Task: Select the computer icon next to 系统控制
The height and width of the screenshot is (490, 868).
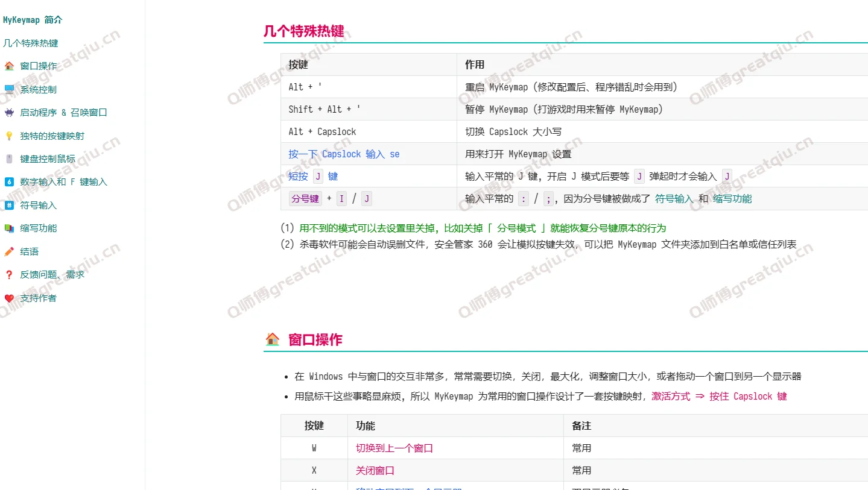Action: pyautogui.click(x=8, y=89)
